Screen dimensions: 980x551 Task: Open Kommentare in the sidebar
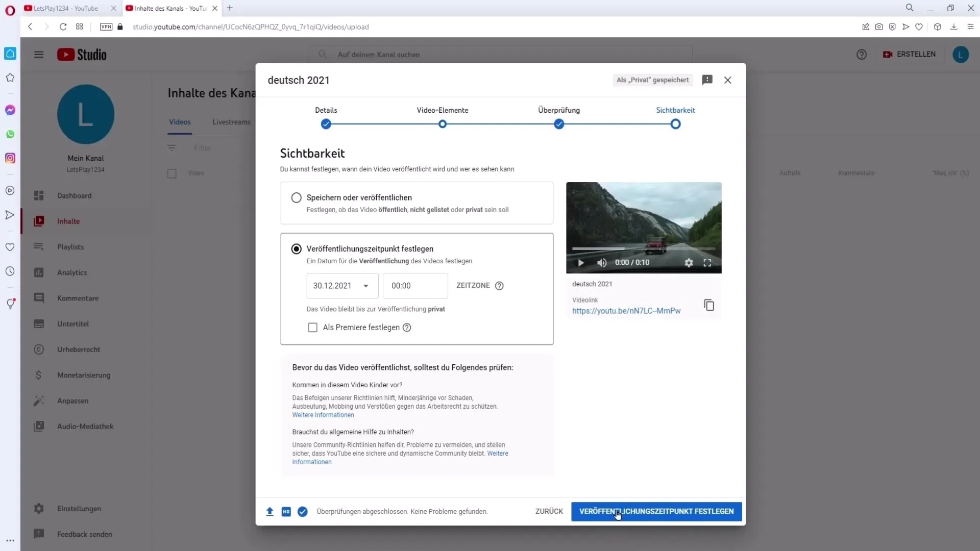click(78, 298)
